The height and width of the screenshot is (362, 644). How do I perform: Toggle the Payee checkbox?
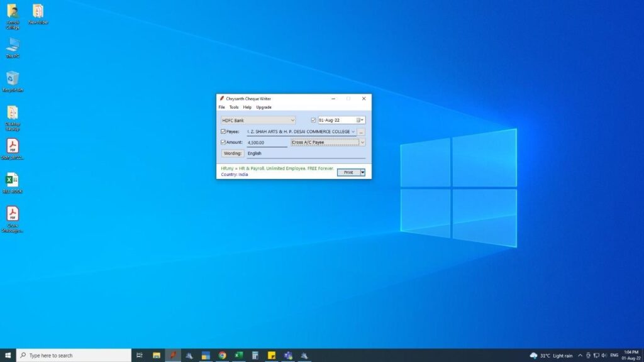click(223, 132)
